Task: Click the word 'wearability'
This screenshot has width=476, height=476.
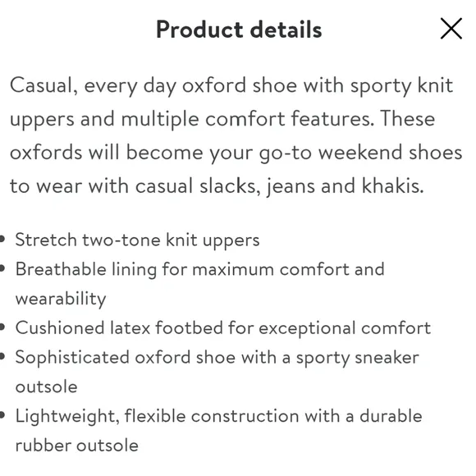Action: click(61, 299)
